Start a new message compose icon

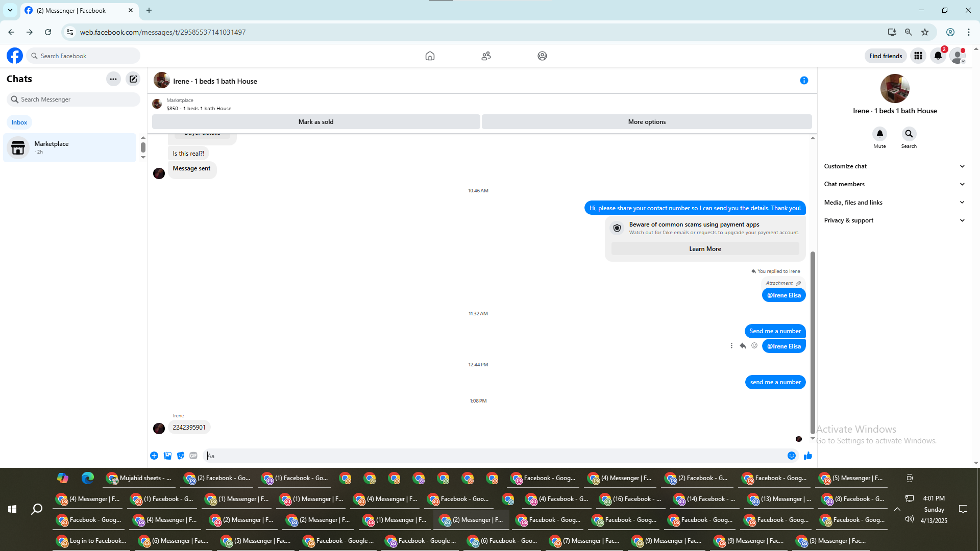133,79
